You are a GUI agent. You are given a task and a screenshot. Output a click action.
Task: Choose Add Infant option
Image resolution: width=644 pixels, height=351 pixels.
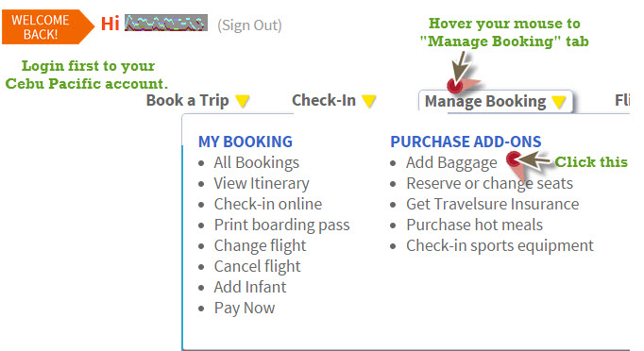[x=249, y=287]
